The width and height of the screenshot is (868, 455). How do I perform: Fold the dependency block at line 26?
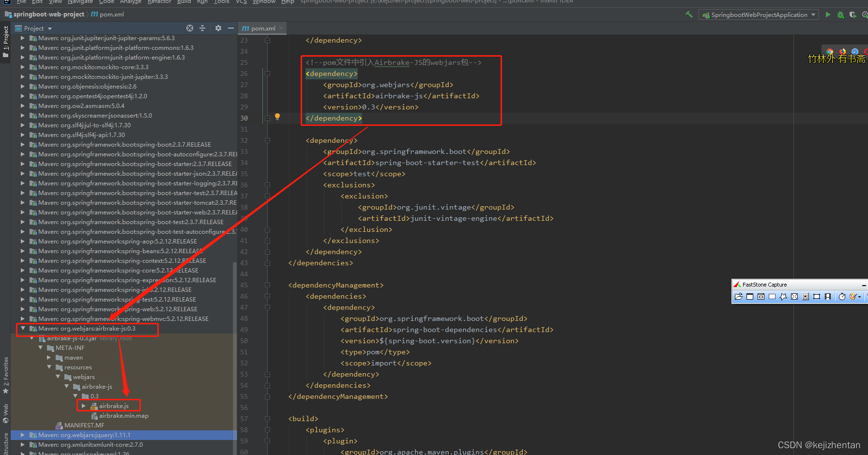pos(267,74)
